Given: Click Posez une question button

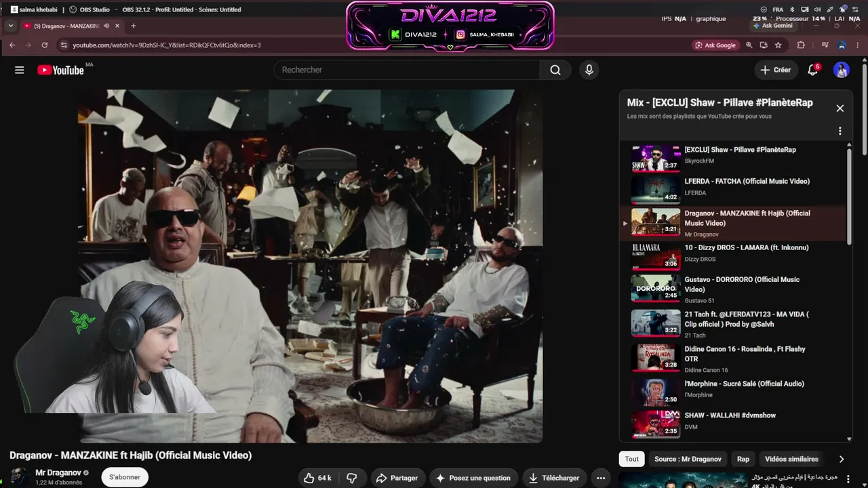Looking at the screenshot, I should click(473, 478).
